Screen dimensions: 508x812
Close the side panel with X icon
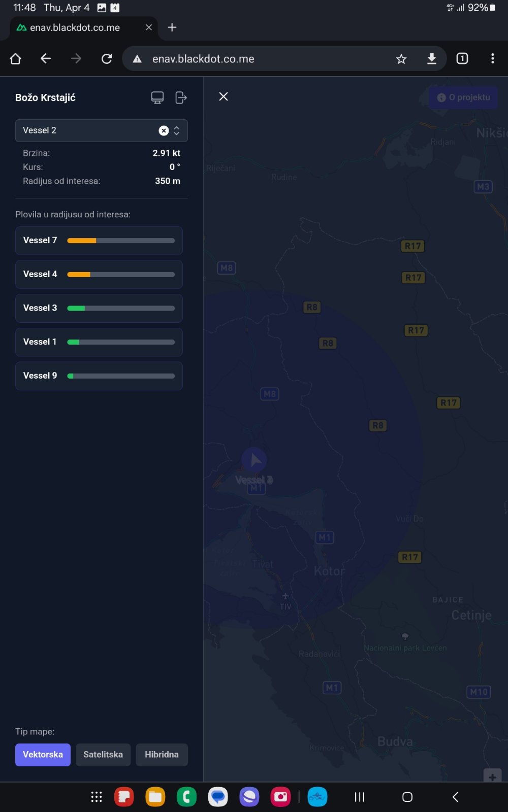click(224, 96)
